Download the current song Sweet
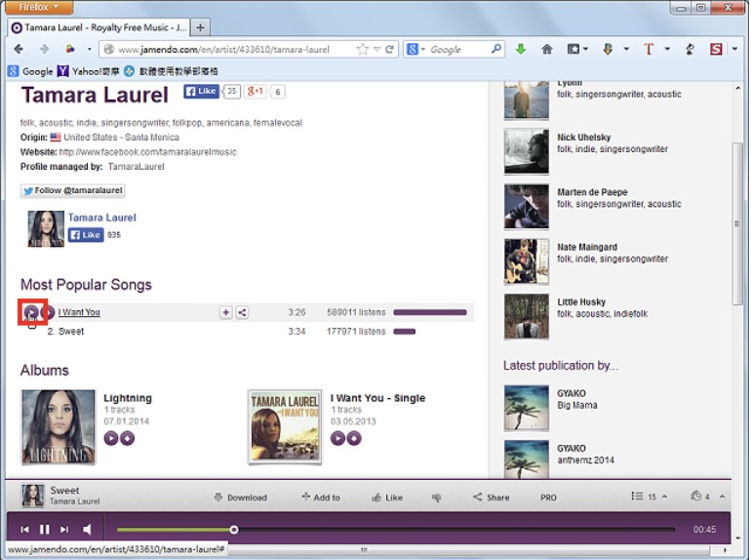The width and height of the screenshot is (751, 560). point(241,498)
